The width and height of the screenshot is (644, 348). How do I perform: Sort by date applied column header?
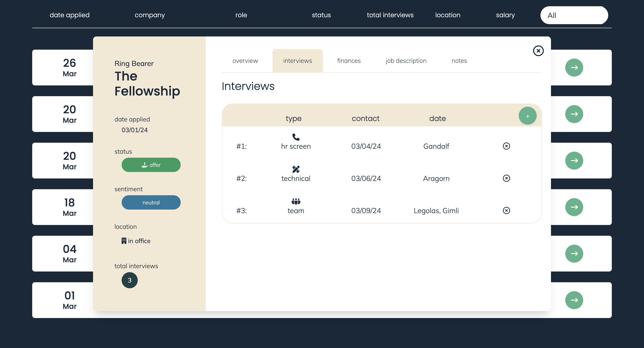70,15
